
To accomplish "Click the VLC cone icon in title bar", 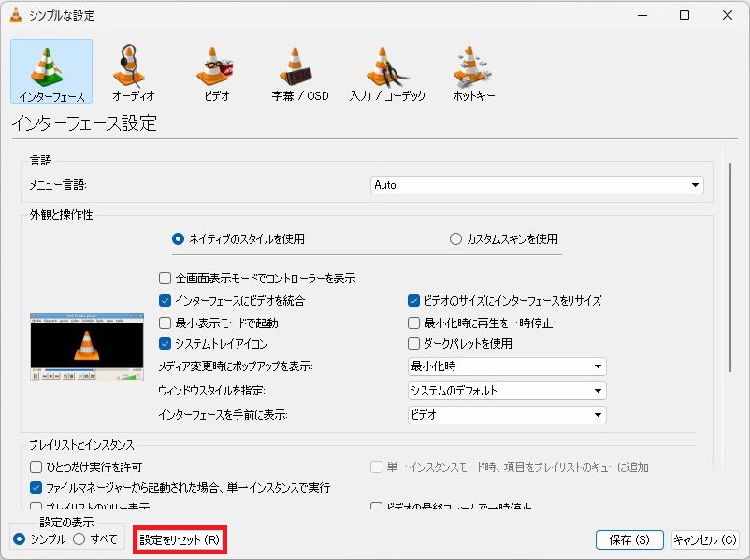I will coord(15,15).
